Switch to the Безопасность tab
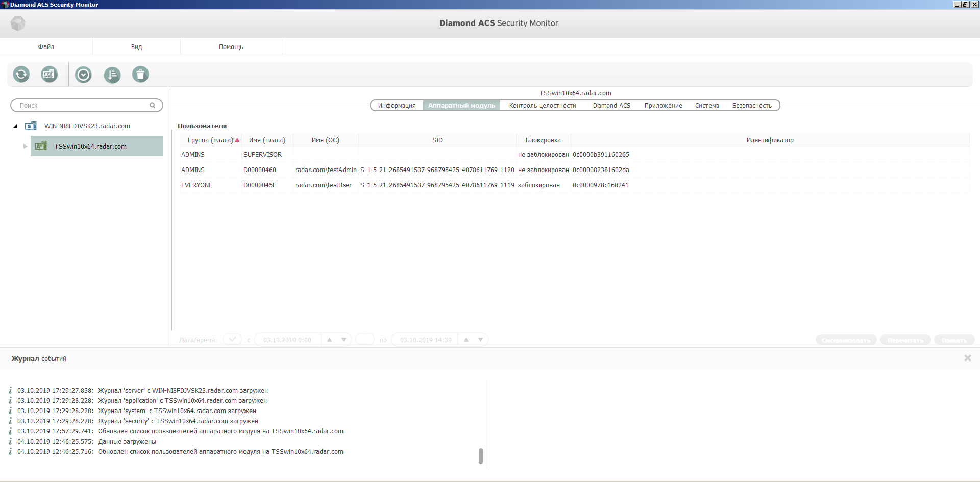The height and width of the screenshot is (482, 980). (x=752, y=106)
